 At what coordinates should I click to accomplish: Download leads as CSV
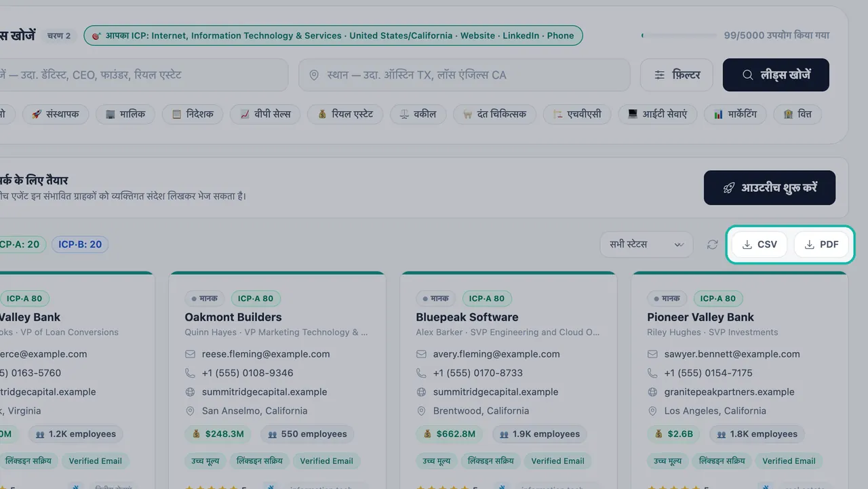point(759,245)
